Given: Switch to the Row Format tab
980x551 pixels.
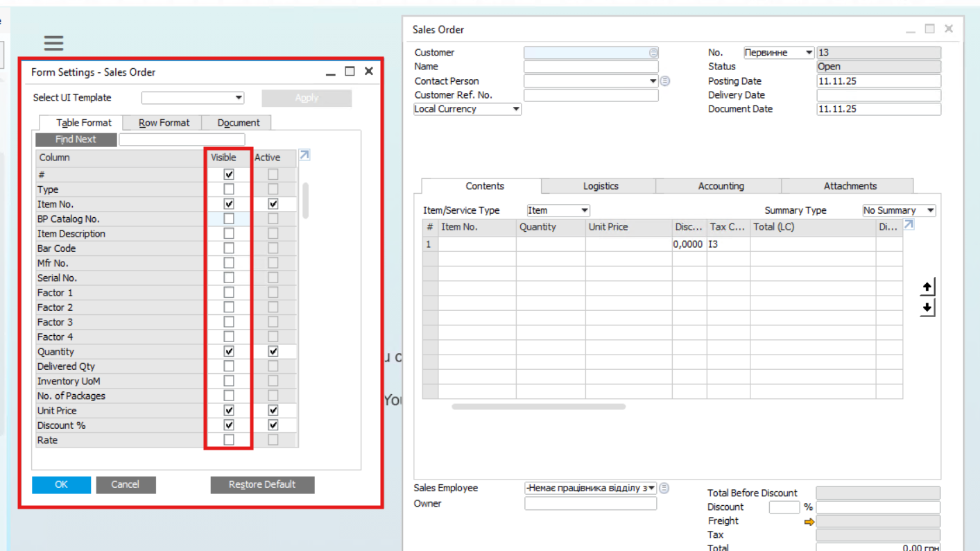Looking at the screenshot, I should click(164, 123).
